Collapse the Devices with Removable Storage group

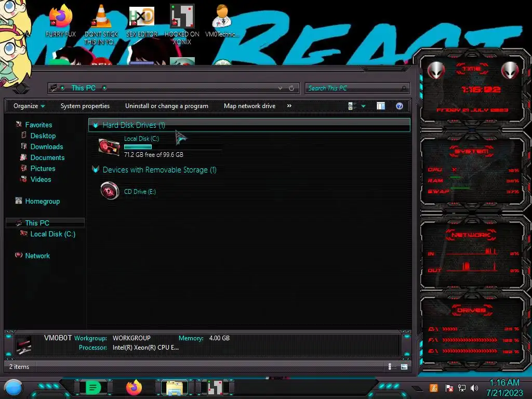(96, 170)
